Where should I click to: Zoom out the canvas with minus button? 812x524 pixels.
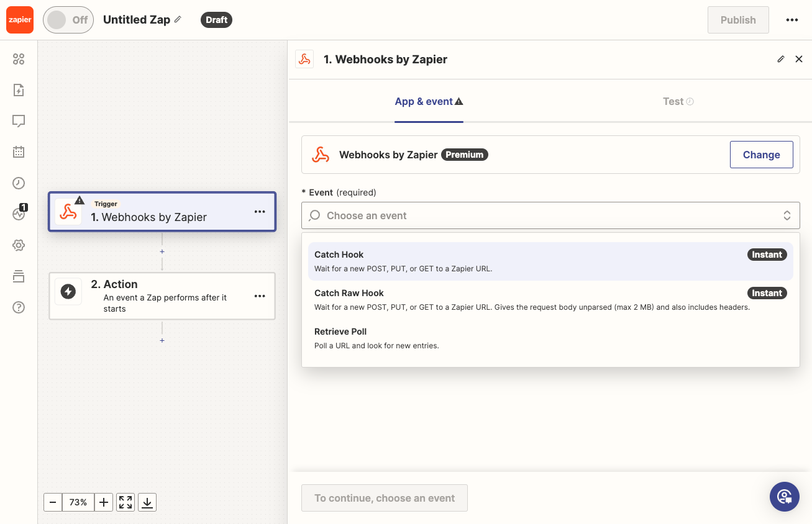coord(53,502)
